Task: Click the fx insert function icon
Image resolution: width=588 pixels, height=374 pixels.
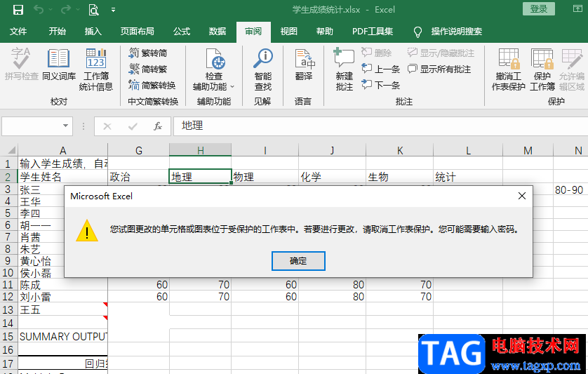Action: [x=158, y=126]
